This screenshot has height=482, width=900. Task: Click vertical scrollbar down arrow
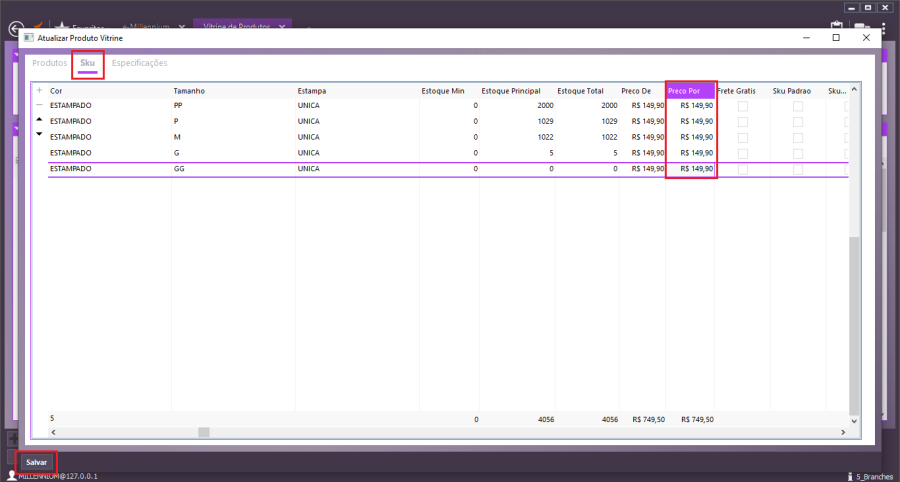point(854,421)
